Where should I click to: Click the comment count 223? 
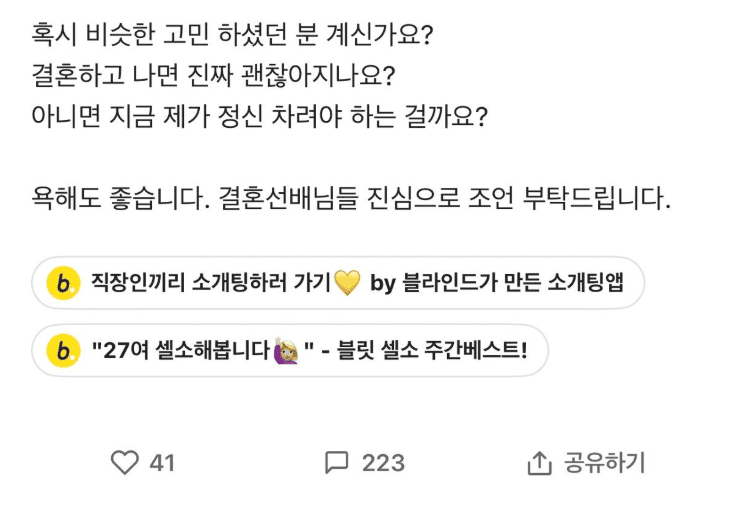383,463
